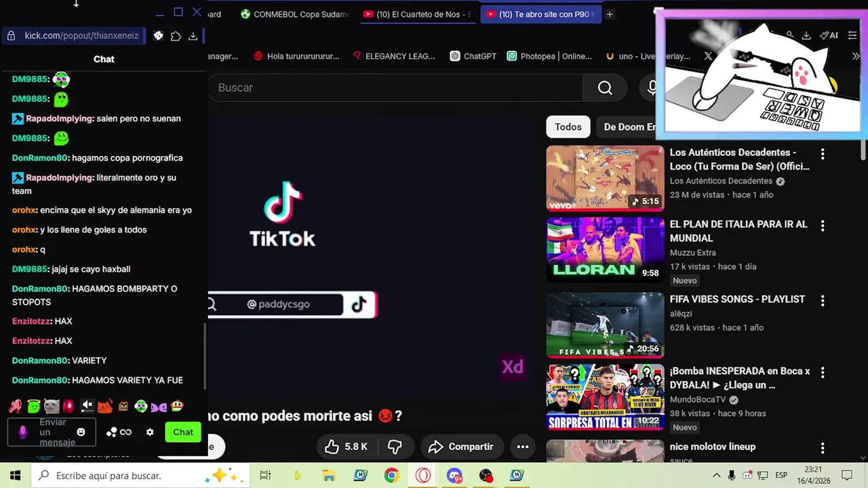This screenshot has width=868, height=488.
Task: Select the Te abro site con P90 tab
Action: (x=541, y=14)
